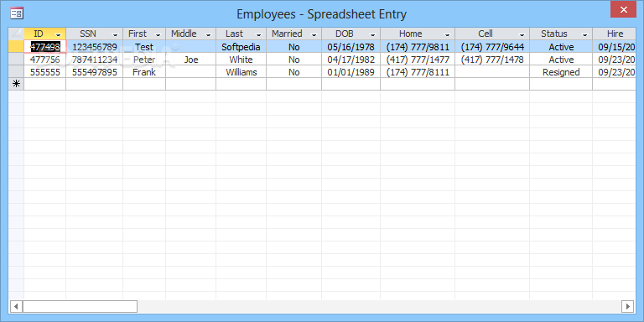Open the Status column filter dropdown
Image resolution: width=644 pixels, height=322 pixels.
[584, 34]
